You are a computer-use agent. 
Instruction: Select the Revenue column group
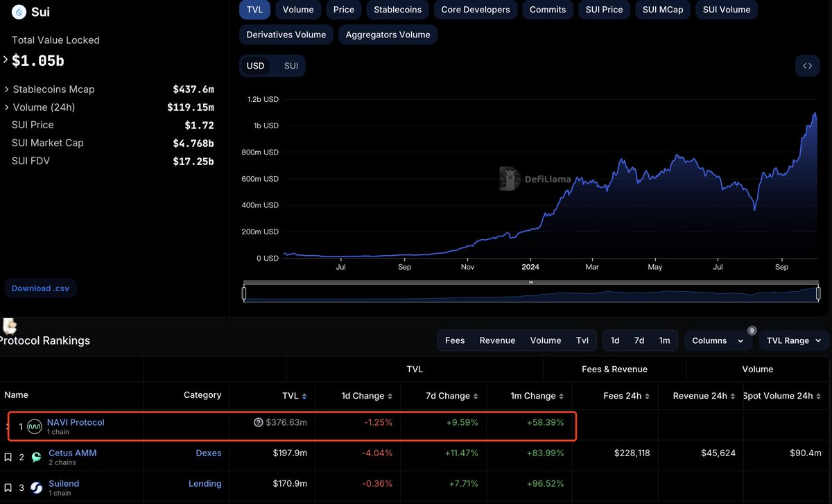(497, 340)
